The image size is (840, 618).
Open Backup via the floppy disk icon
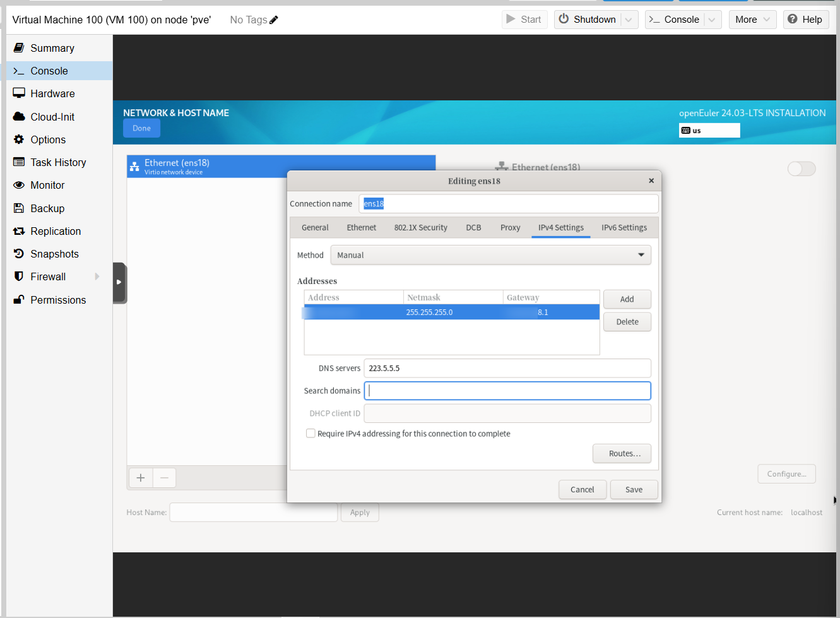coord(19,208)
